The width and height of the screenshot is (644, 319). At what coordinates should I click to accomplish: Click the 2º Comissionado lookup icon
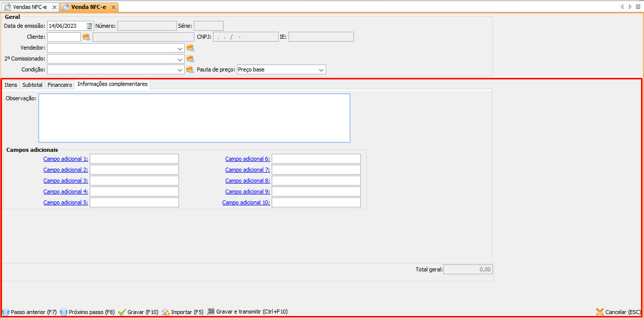click(x=190, y=59)
